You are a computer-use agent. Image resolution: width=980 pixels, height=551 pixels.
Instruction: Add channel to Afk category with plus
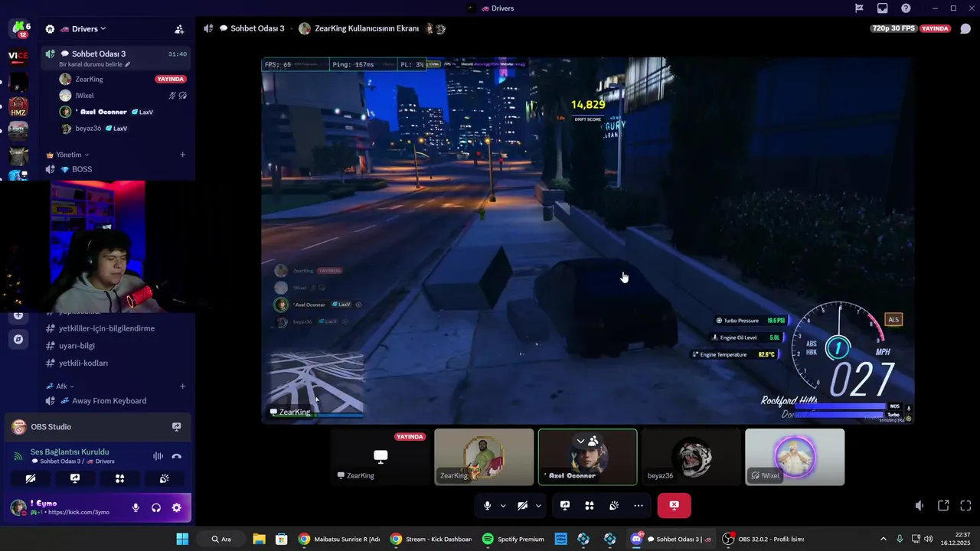182,386
